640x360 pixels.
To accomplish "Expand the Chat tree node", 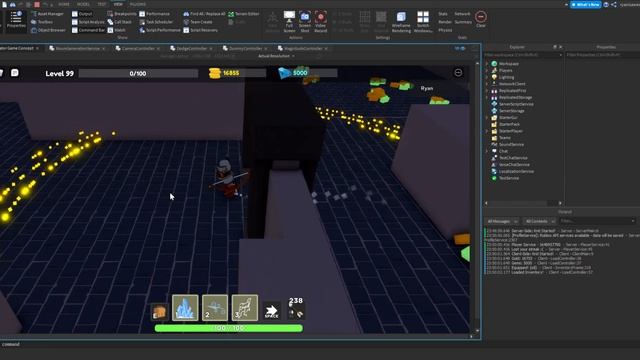I will 487,151.
